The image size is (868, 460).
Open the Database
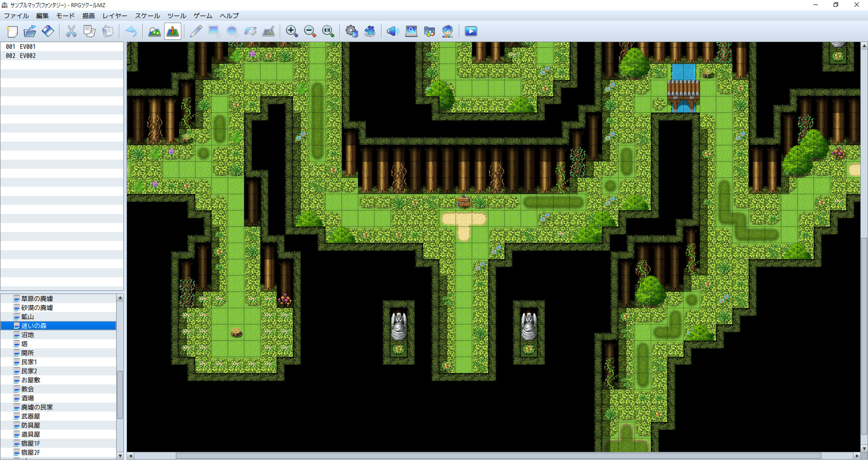coord(352,31)
